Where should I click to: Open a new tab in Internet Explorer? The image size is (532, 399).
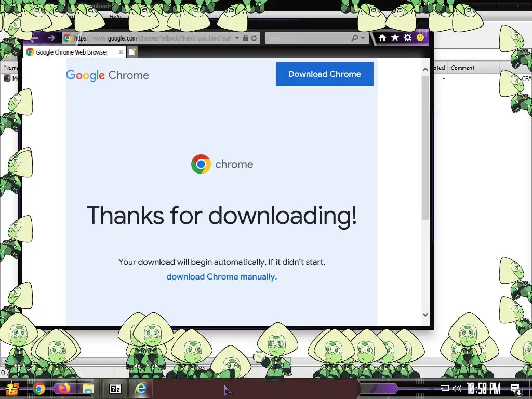(x=132, y=52)
